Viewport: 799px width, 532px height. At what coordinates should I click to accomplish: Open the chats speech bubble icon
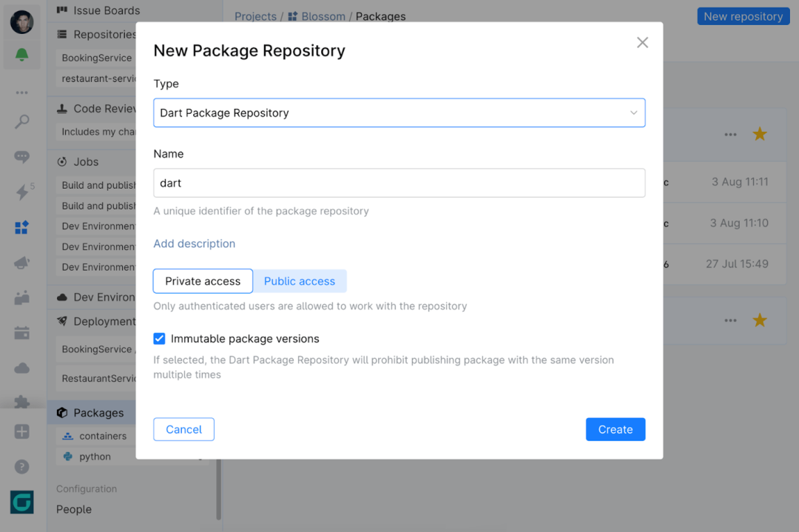click(x=21, y=157)
